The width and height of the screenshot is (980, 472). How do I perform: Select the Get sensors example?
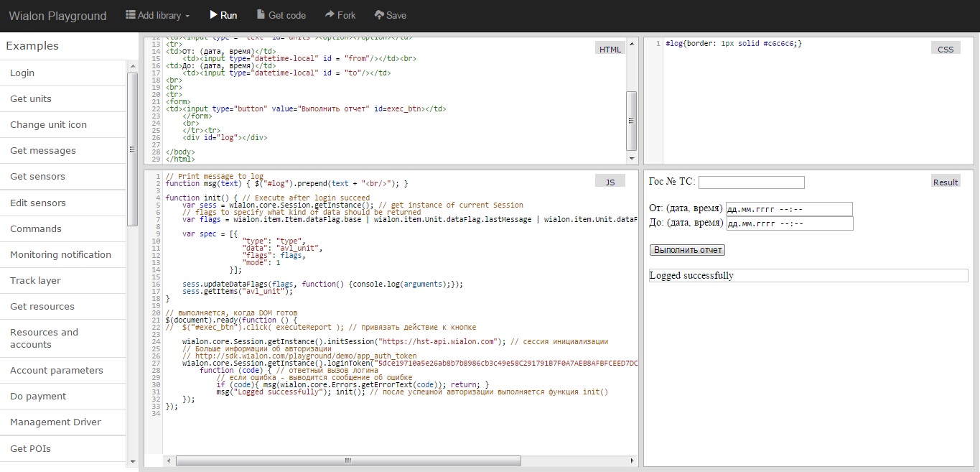pos(37,176)
